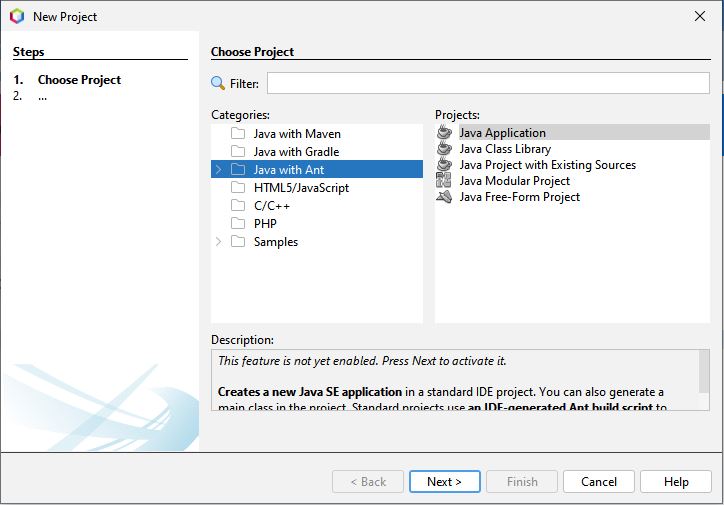Click the Java Class Library icon
The image size is (724, 505).
point(445,149)
